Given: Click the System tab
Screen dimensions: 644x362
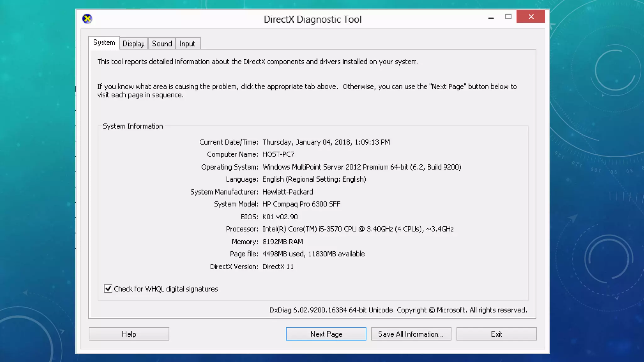Looking at the screenshot, I should (x=104, y=43).
